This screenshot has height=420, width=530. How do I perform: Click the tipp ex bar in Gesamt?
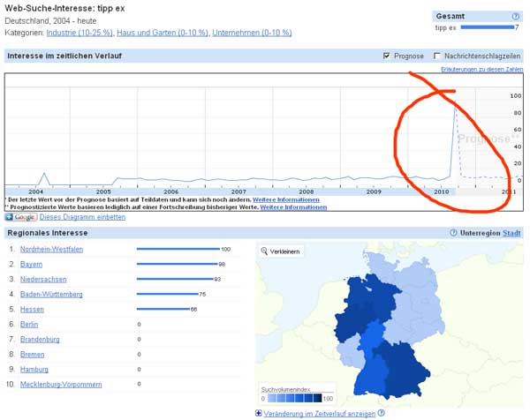488,27
